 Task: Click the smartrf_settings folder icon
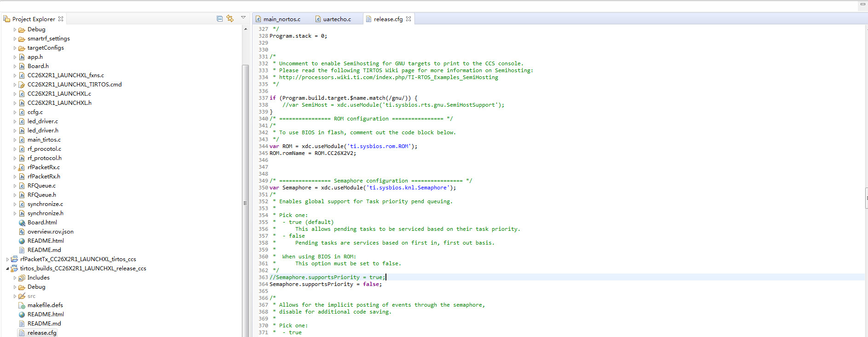click(22, 39)
